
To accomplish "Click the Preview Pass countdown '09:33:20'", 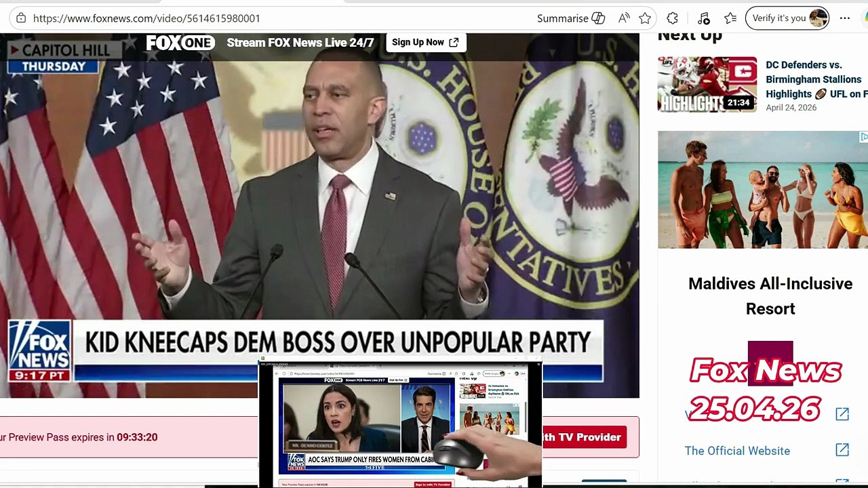I will pyautogui.click(x=137, y=437).
